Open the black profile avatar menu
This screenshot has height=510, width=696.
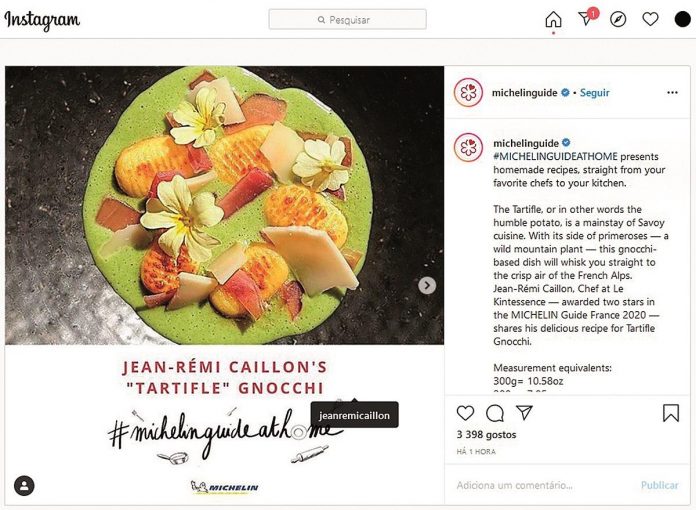(683, 20)
